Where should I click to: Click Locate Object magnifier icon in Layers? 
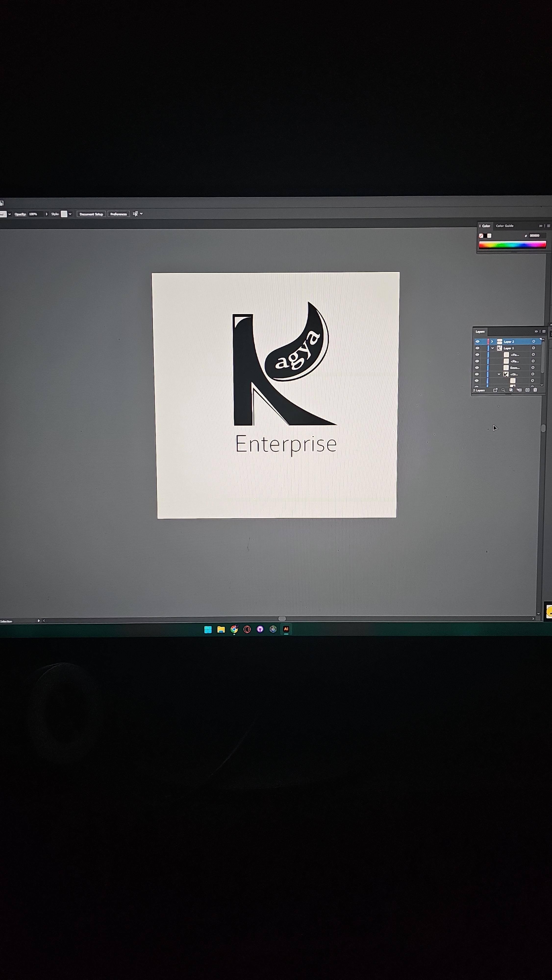[x=503, y=390]
